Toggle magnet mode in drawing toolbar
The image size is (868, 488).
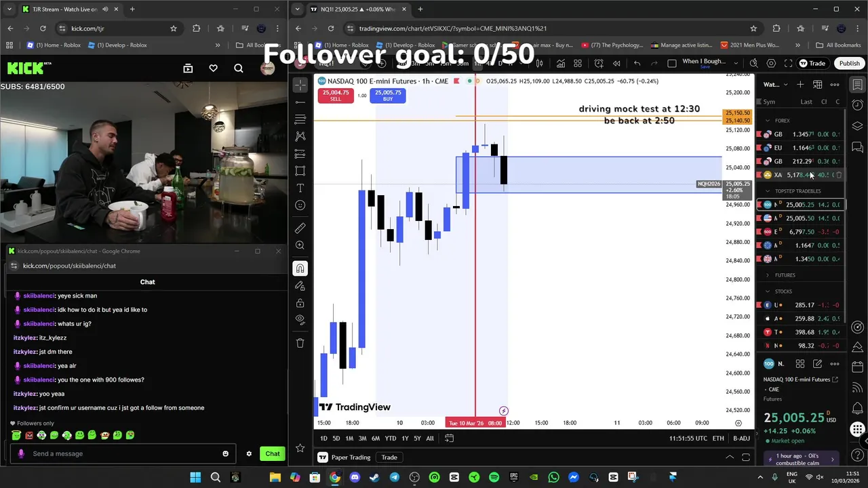point(300,268)
